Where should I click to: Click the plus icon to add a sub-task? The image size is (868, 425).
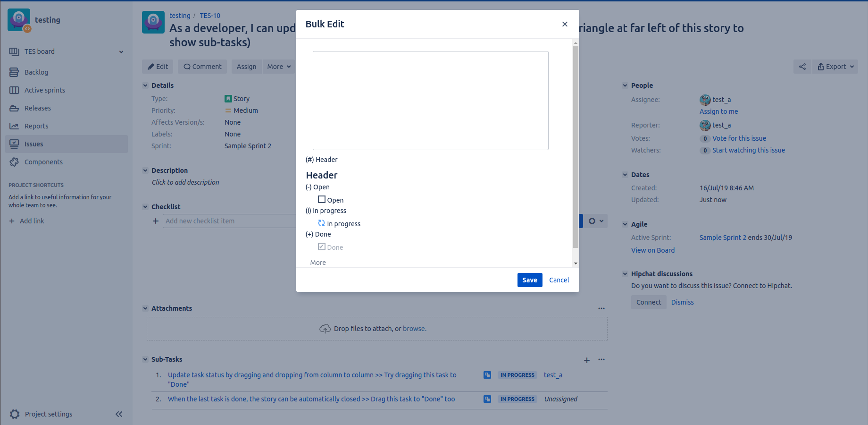[x=587, y=359]
